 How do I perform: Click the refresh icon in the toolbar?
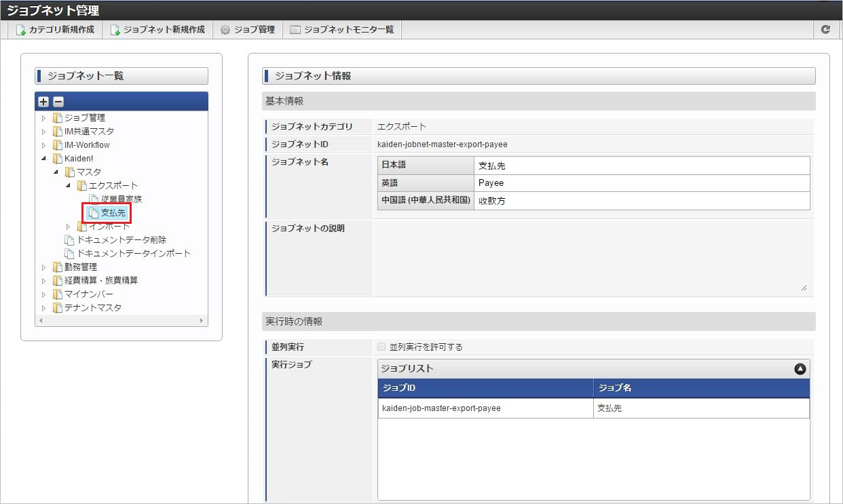point(825,30)
